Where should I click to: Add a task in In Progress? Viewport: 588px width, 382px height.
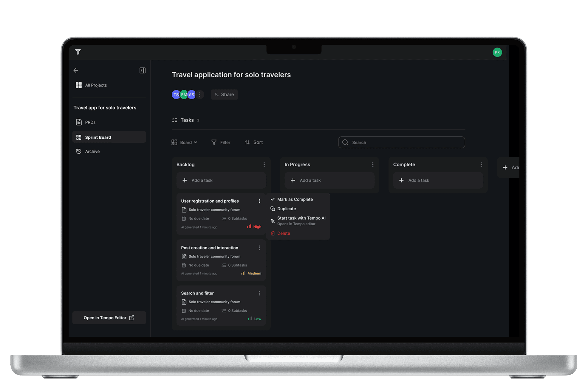[329, 180]
